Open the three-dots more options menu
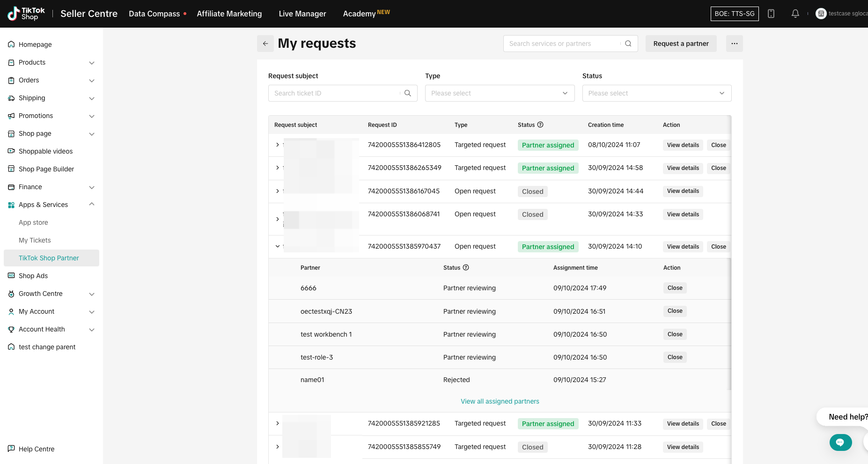Screen dimensions: 868x464 (x=734, y=44)
